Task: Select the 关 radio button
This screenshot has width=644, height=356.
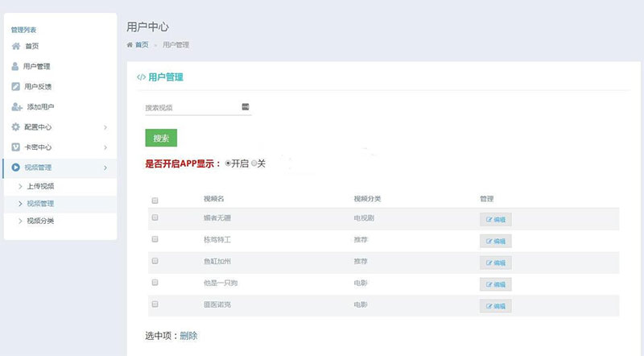Action: pyautogui.click(x=254, y=163)
